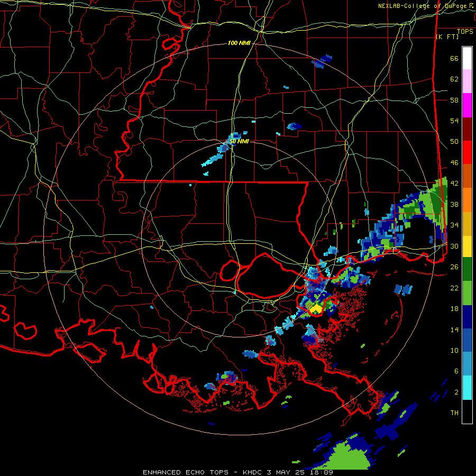Click the '10' legend value
This screenshot has height=476, width=476.
[454, 350]
